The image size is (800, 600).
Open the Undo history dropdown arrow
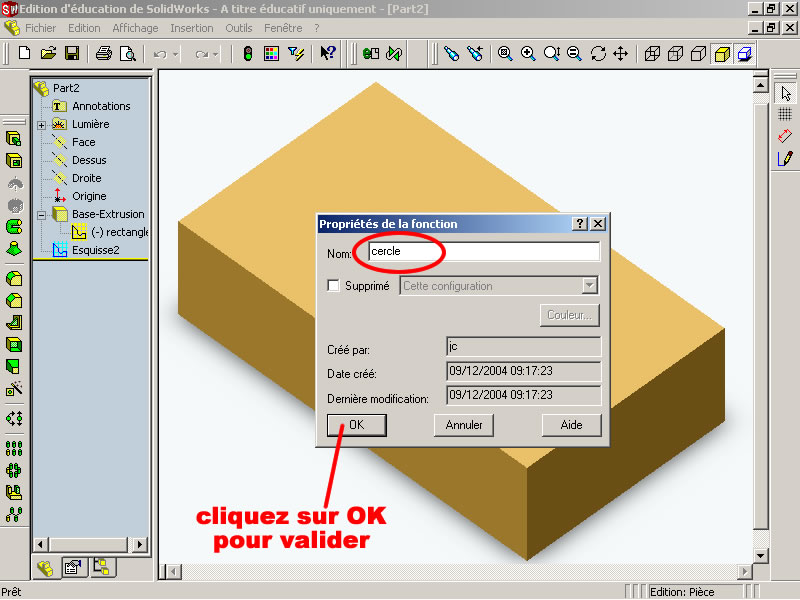(x=176, y=54)
